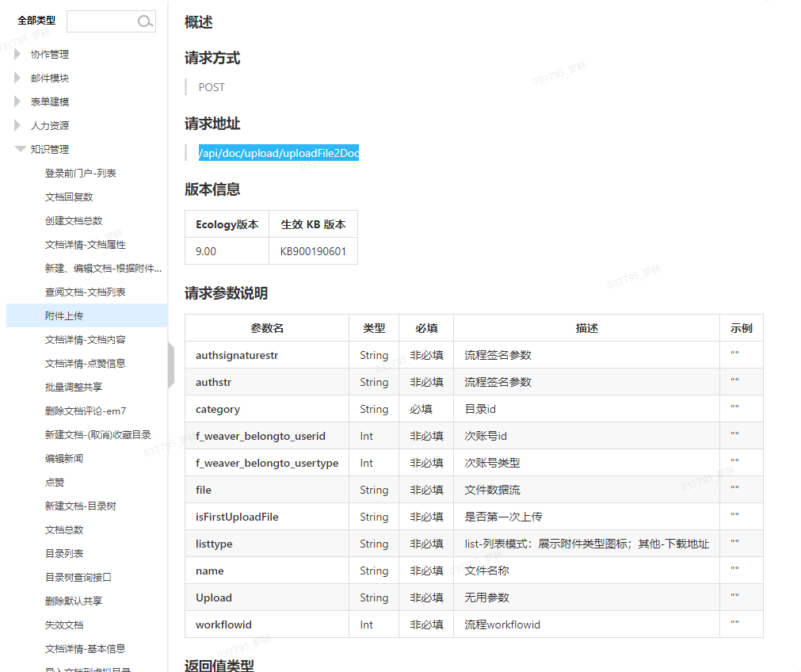Expand the 协作管理 tree node
801x672 pixels.
pyautogui.click(x=18, y=55)
